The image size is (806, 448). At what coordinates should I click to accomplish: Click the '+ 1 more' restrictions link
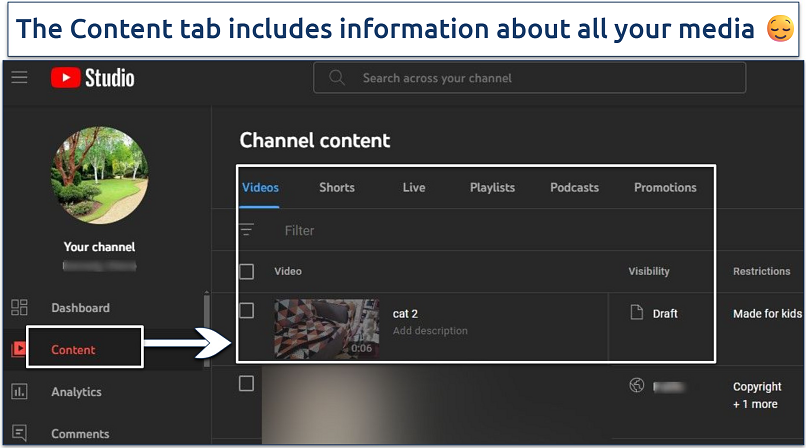(x=755, y=404)
